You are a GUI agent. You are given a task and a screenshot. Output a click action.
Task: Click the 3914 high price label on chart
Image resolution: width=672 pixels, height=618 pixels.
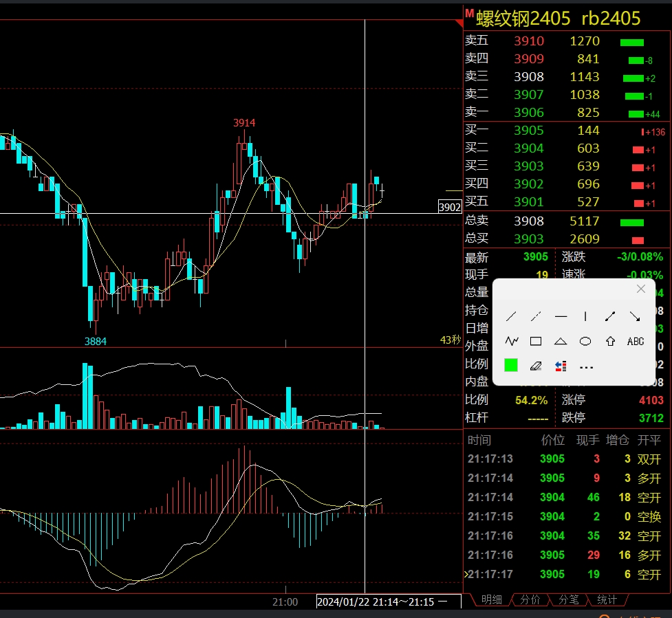[244, 123]
